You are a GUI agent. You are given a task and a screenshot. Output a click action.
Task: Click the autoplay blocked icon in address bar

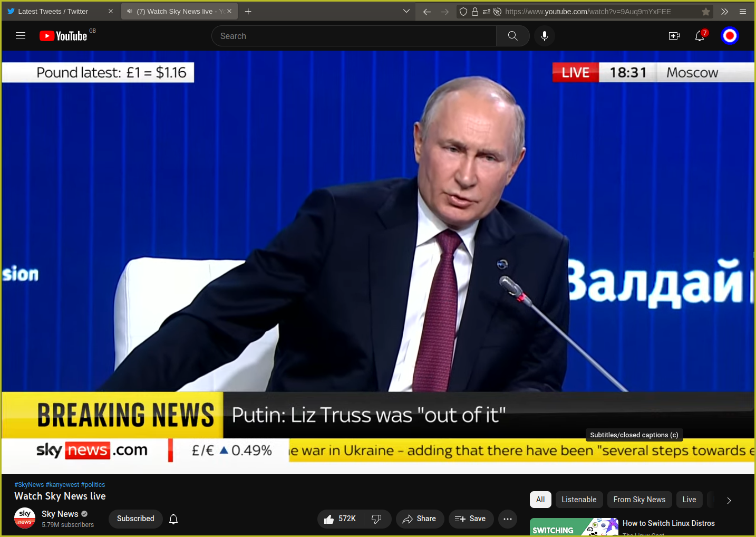tap(497, 12)
